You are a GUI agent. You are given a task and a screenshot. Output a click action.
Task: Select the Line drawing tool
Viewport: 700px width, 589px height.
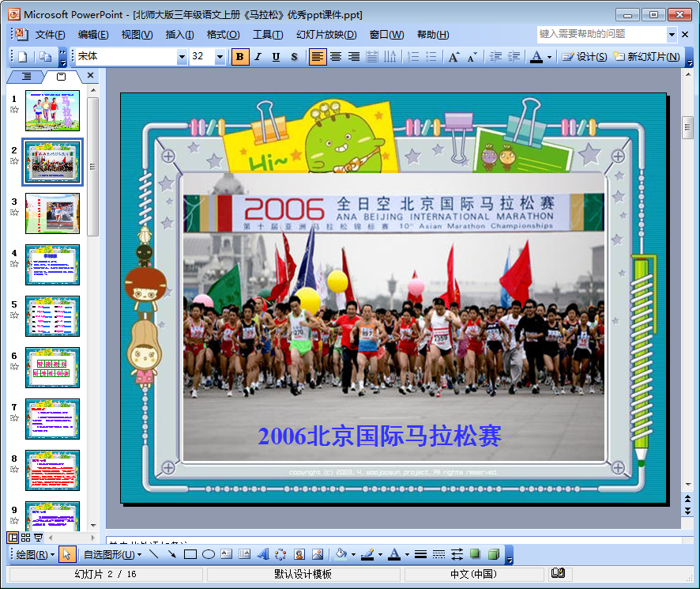(x=154, y=554)
